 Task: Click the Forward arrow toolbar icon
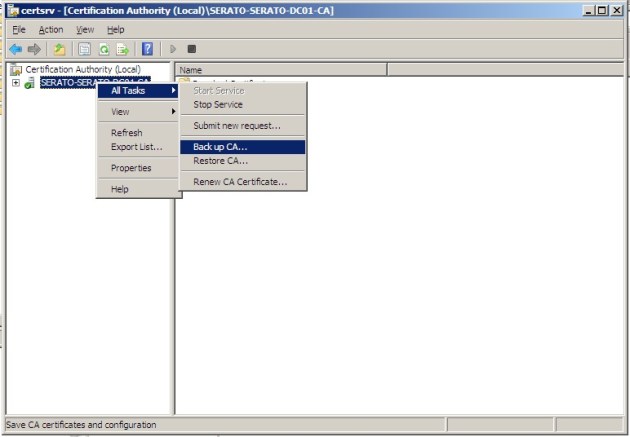34,48
